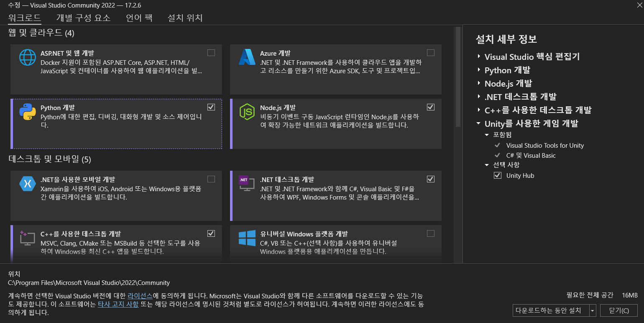Screen dimensions: 644x323
Task: Click the Universal Windows Platform logo icon
Action: tap(247, 238)
